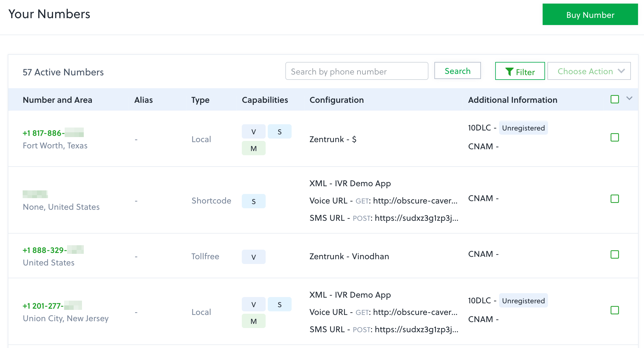Click the S capability badge on Union City number
The width and height of the screenshot is (644, 348).
[x=279, y=304]
